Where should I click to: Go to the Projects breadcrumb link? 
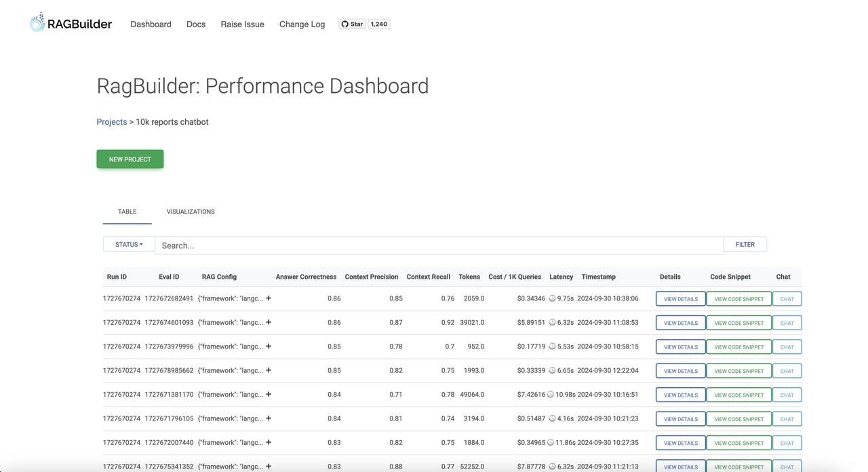[x=112, y=122]
